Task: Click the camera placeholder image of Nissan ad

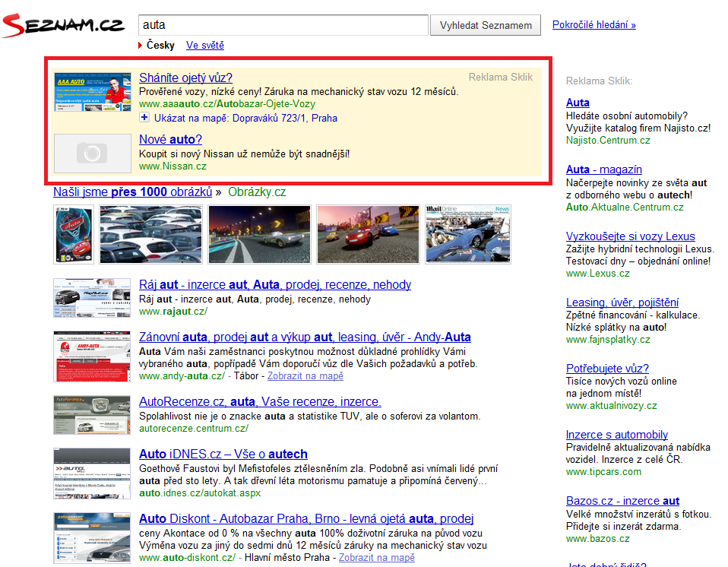Action: pyautogui.click(x=93, y=154)
